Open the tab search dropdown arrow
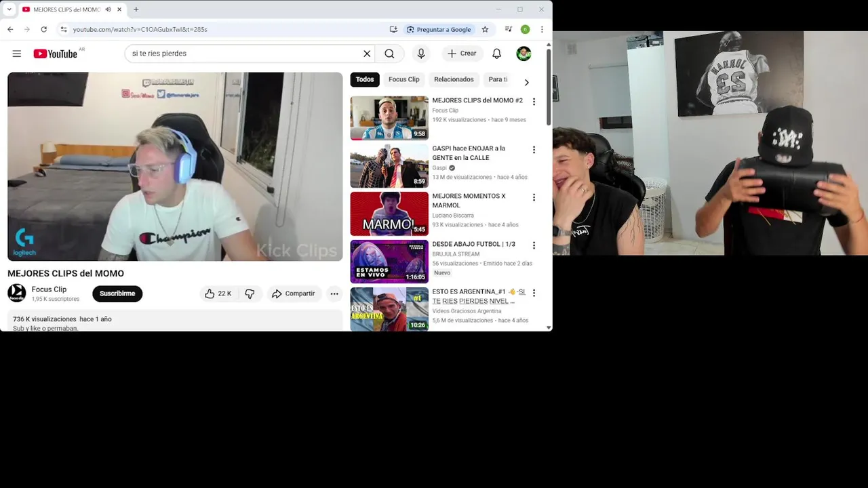This screenshot has height=488, width=868. pos(9,9)
